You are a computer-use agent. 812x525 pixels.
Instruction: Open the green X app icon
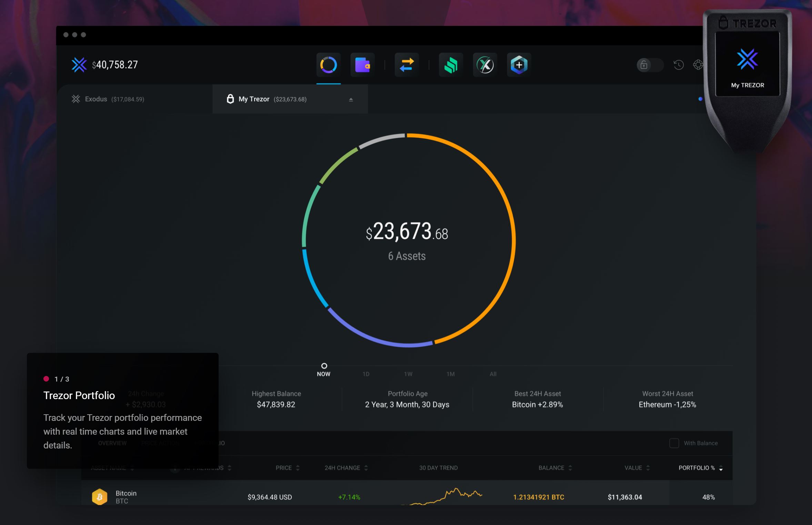coord(485,65)
